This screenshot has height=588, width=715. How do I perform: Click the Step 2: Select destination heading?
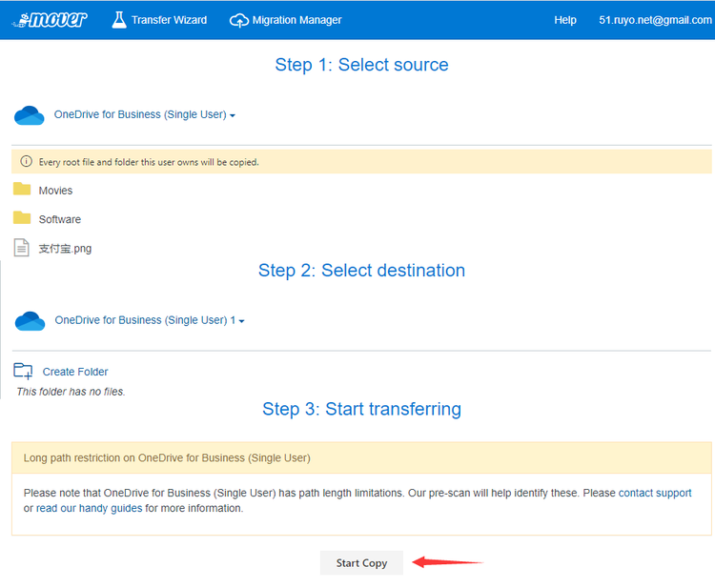(x=361, y=271)
